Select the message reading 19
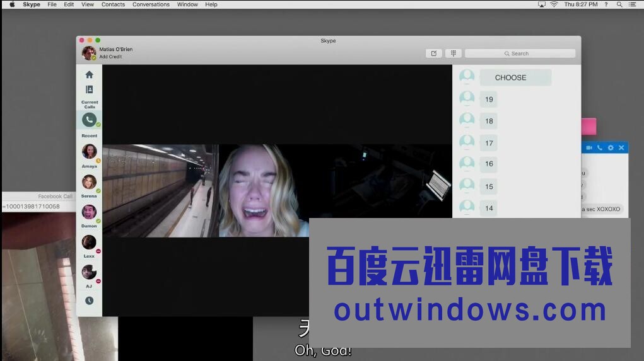Image resolution: width=644 pixels, height=361 pixels. click(489, 100)
